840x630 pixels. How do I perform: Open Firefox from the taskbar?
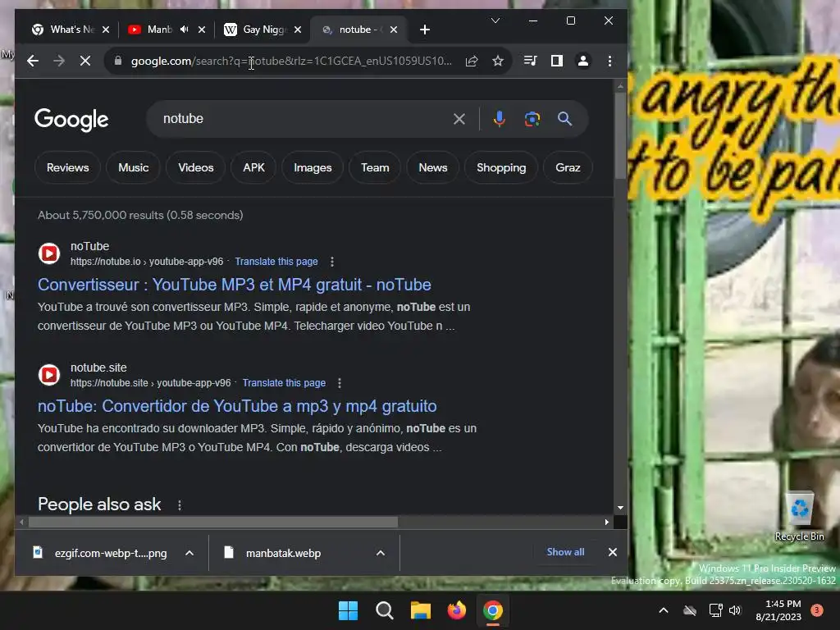tap(456, 610)
